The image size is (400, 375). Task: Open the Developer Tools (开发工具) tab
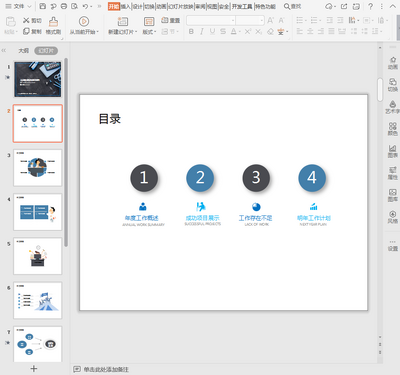click(x=242, y=6)
